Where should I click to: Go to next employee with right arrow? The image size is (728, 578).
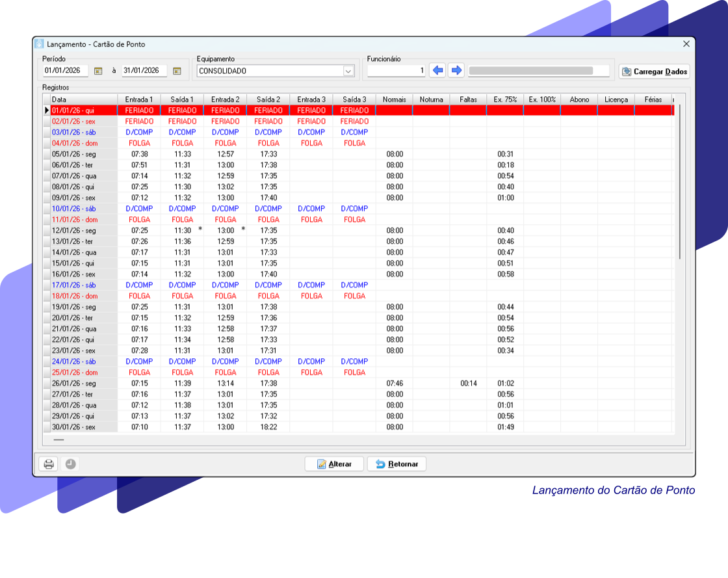[x=457, y=70]
